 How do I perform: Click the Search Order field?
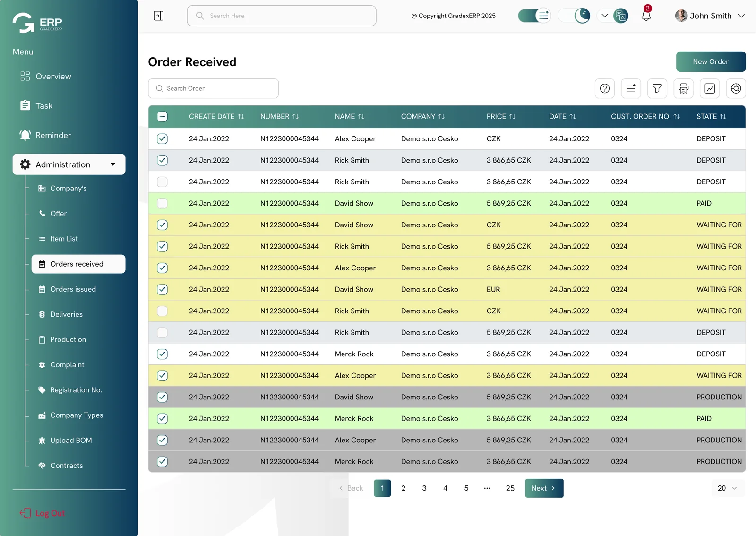pyautogui.click(x=213, y=88)
